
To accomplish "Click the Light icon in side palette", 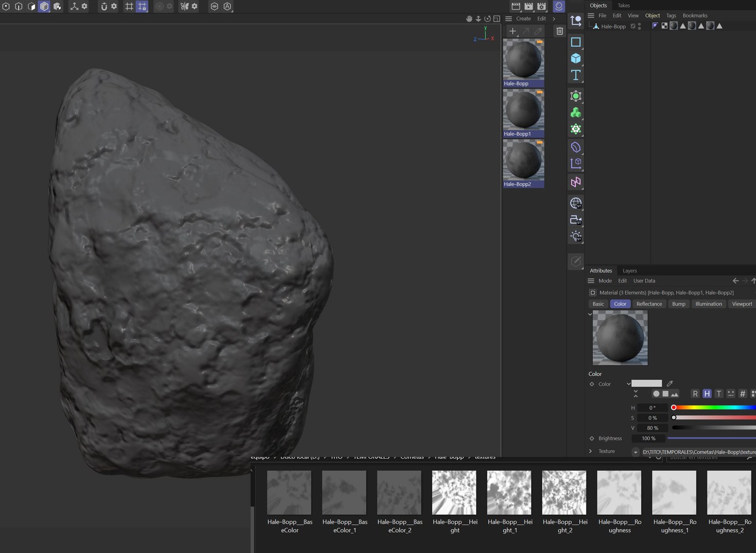I will click(x=576, y=236).
